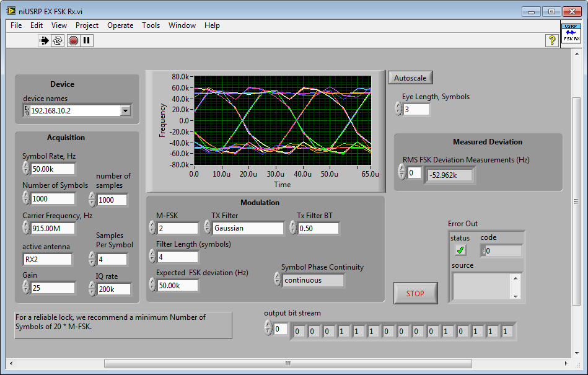Image resolution: width=588 pixels, height=375 pixels.
Task: Click the first output bit stream element
Action: 298,332
